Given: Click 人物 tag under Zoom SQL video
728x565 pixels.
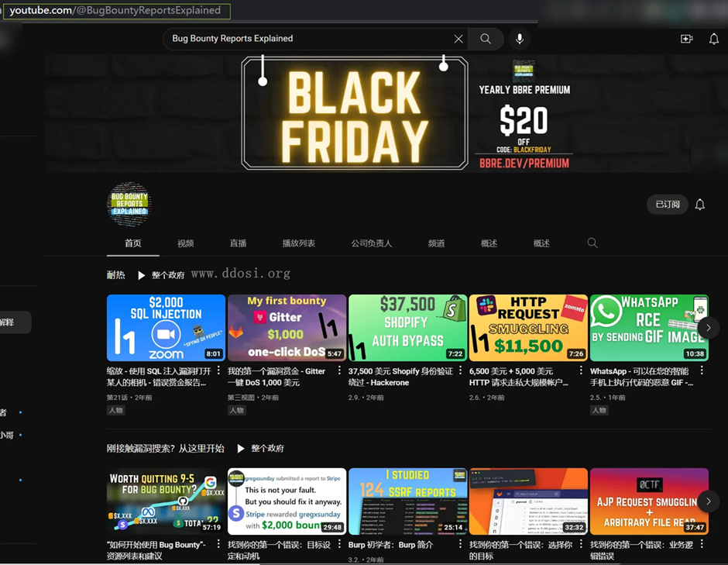Looking at the screenshot, I should [x=115, y=410].
